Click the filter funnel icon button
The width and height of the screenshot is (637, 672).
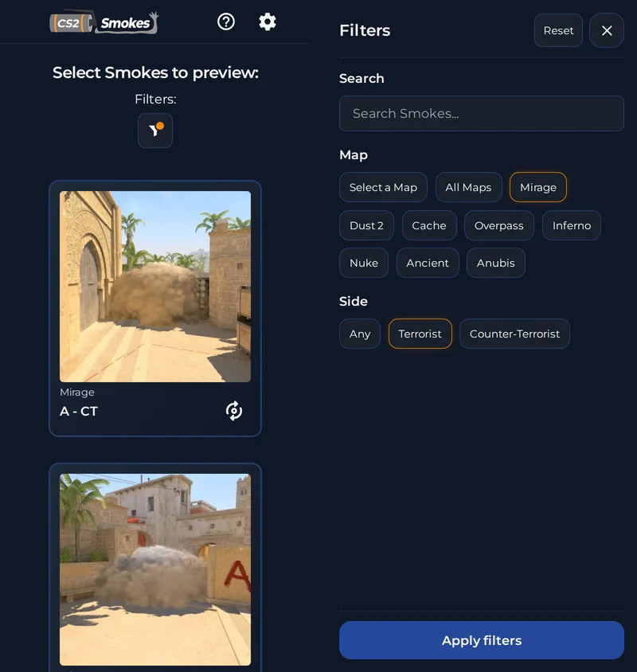[155, 131]
